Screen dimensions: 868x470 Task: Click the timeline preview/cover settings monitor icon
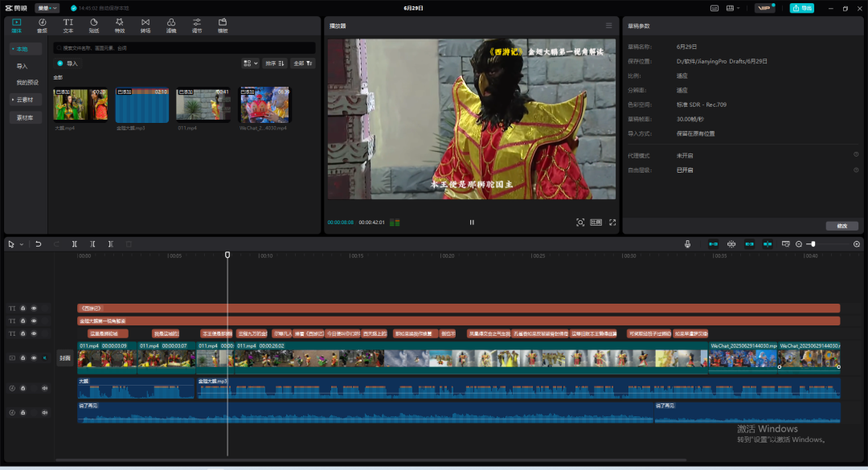point(785,244)
